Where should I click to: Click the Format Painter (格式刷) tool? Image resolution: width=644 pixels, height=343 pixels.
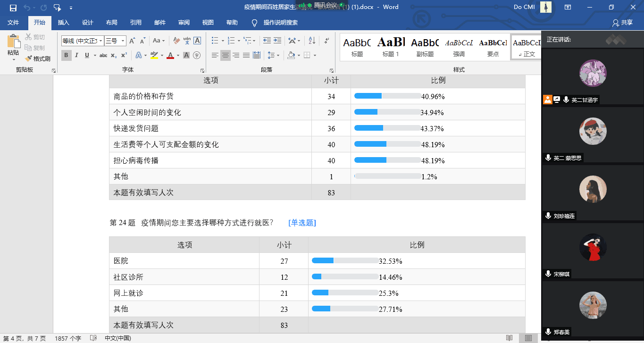point(38,59)
